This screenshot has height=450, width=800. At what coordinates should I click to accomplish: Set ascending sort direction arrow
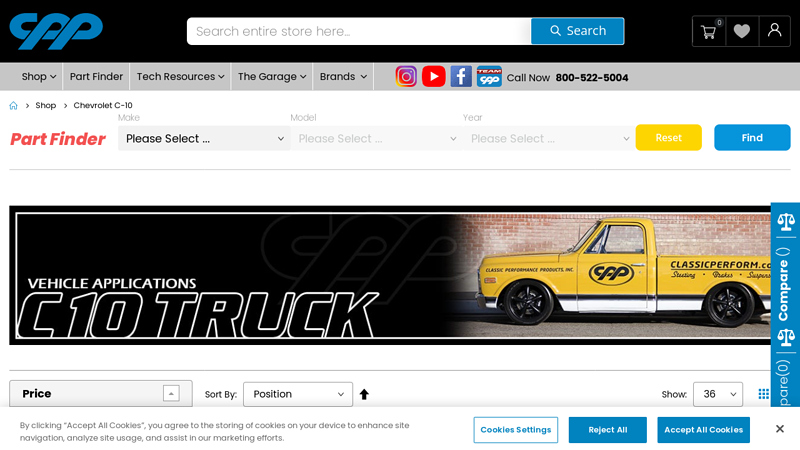[364, 394]
